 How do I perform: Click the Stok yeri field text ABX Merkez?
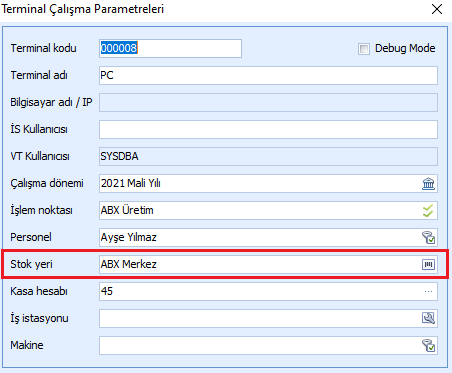pyautogui.click(x=129, y=264)
